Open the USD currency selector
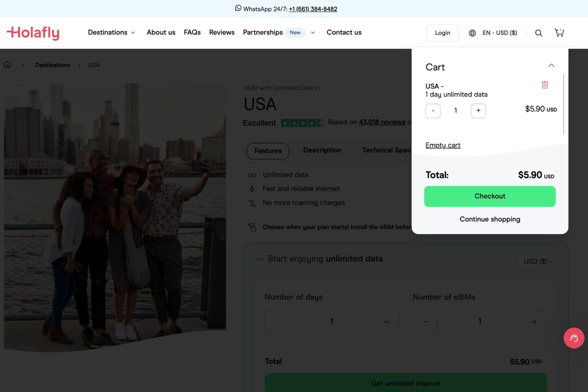Viewport: 588px width, 392px height. click(537, 261)
